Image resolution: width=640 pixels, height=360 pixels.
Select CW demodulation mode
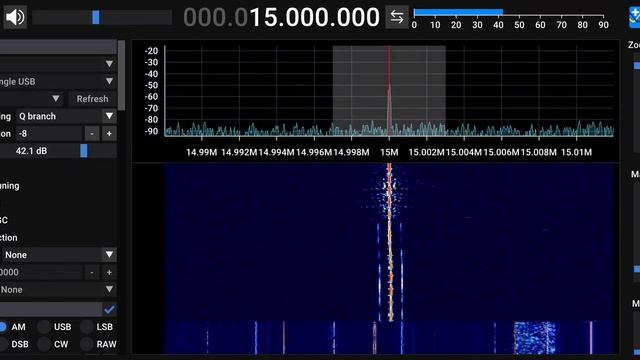pyautogui.click(x=53, y=344)
